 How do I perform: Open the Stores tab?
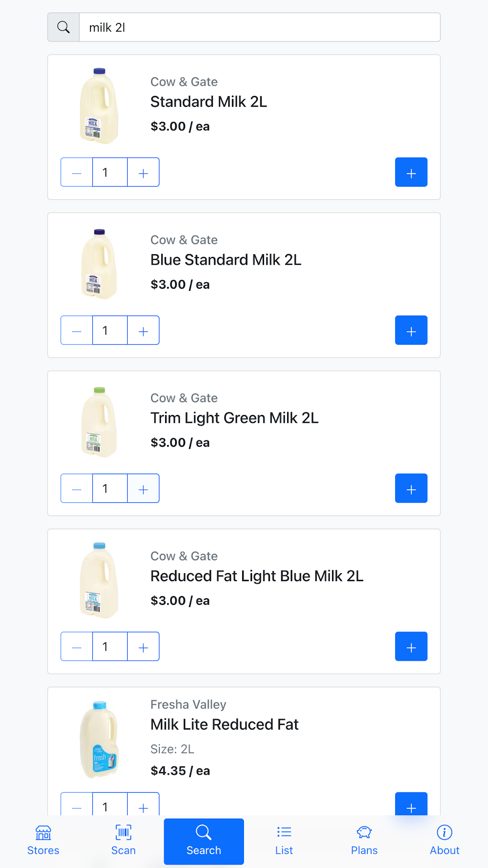tap(43, 841)
